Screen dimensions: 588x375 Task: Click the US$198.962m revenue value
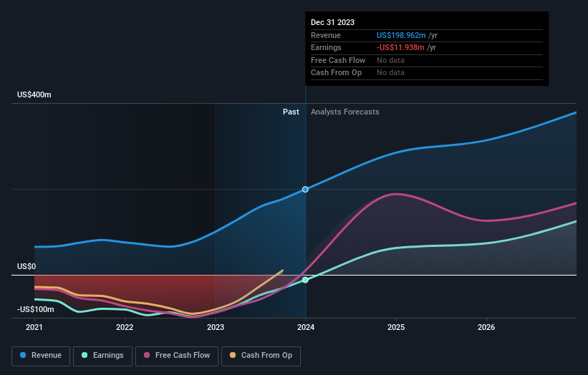pyautogui.click(x=401, y=35)
